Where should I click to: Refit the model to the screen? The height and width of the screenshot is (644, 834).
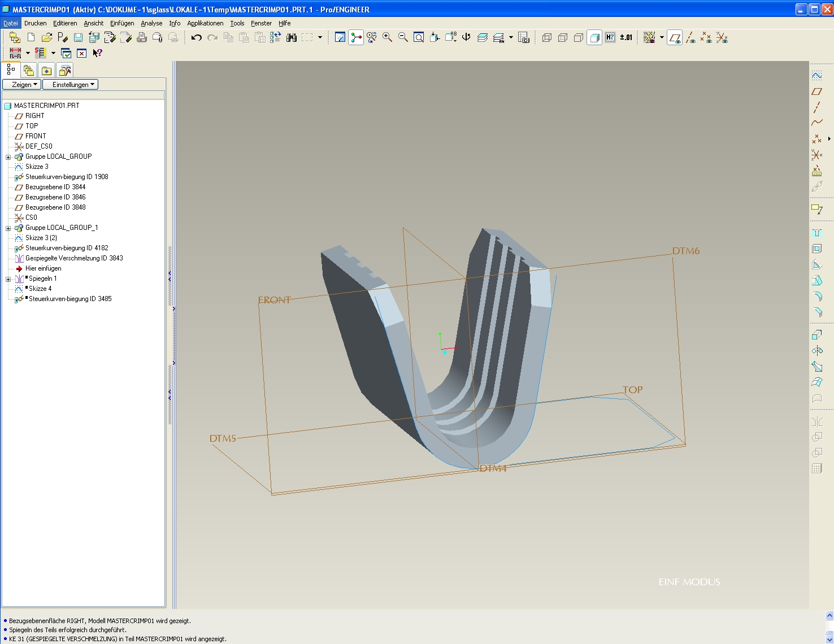click(419, 37)
